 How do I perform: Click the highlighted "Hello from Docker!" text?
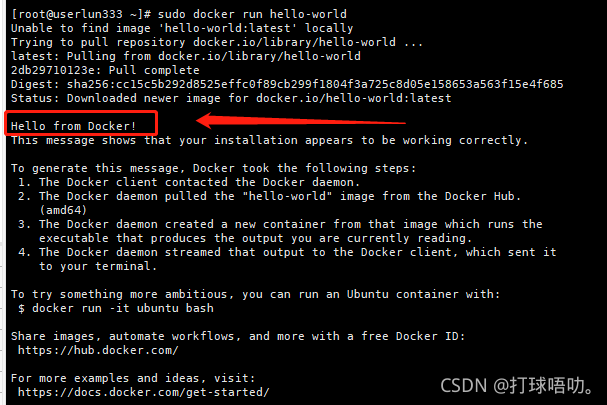(73, 126)
